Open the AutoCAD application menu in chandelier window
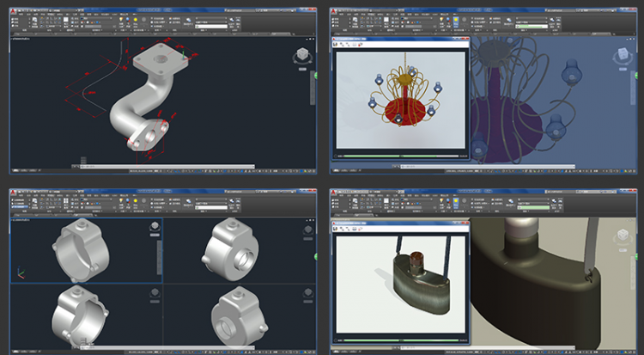Image resolution: width=644 pixels, height=355 pixels. click(333, 11)
